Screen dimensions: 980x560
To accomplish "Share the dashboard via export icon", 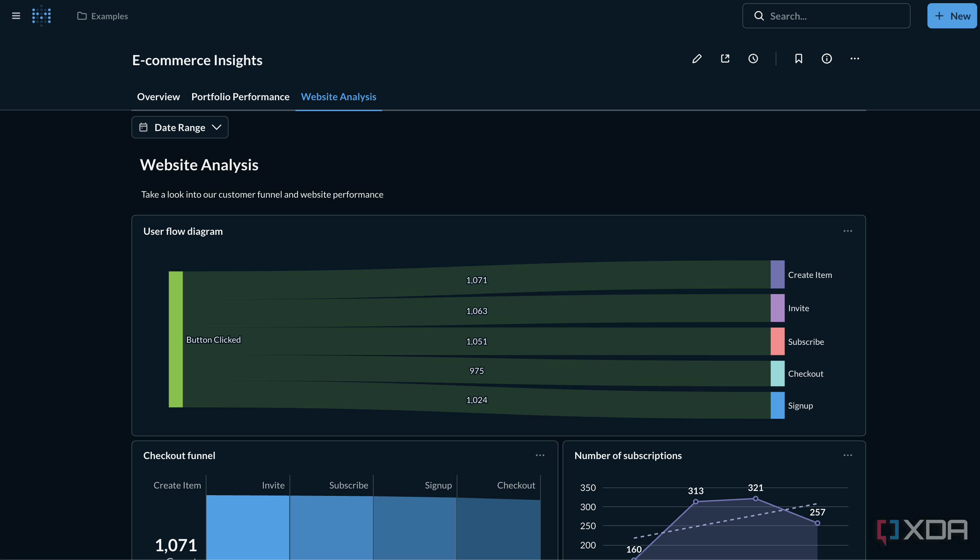I will (725, 59).
